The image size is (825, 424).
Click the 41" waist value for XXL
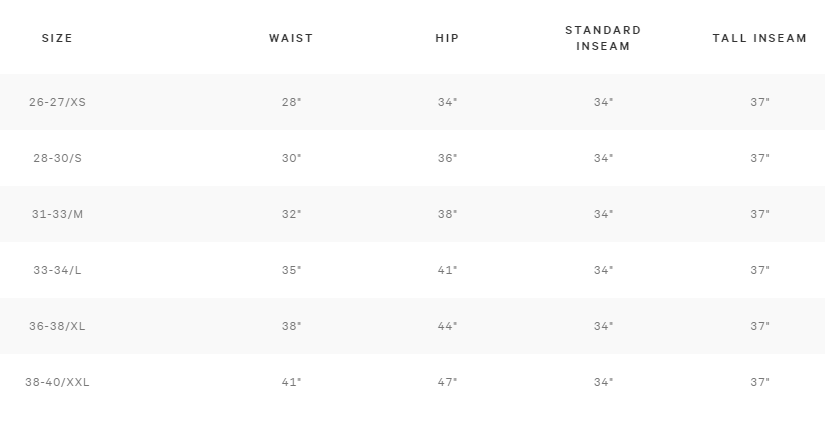[291, 382]
